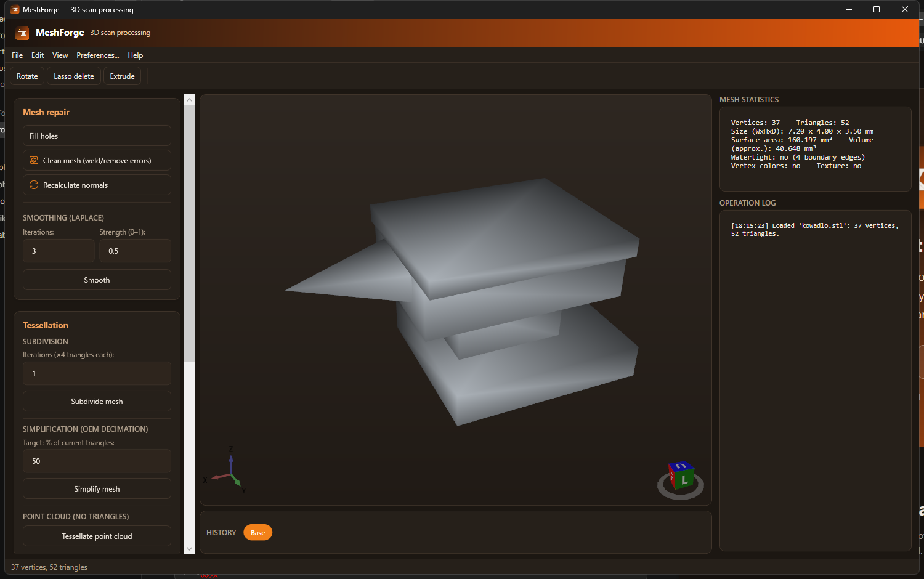Click the Smooth button
Screen dimensions: 924x579
97,280
